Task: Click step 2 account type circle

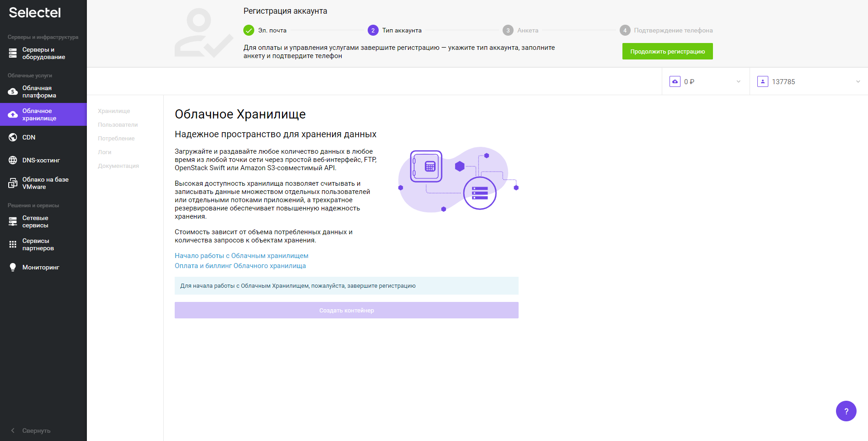Action: coord(373,30)
